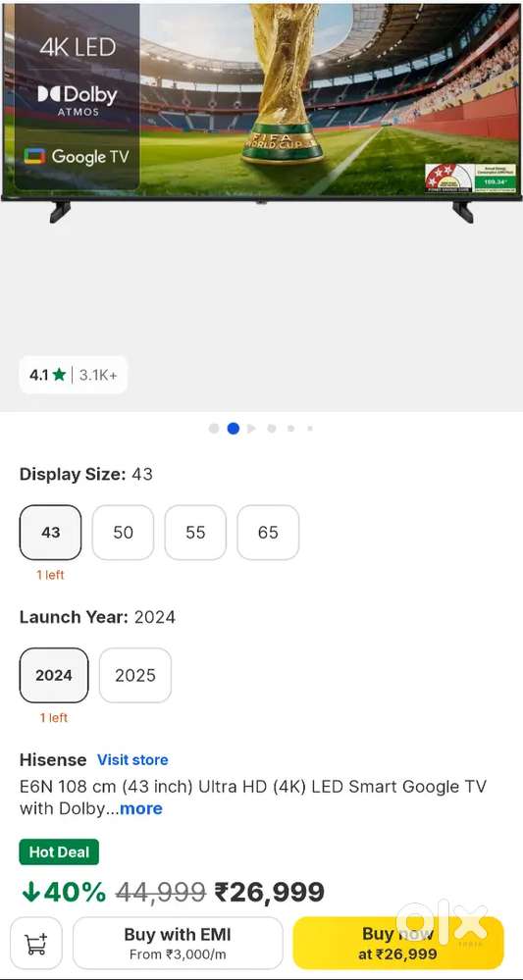Tap Buy with EMI button
This screenshot has height=980, width=523.
178,943
